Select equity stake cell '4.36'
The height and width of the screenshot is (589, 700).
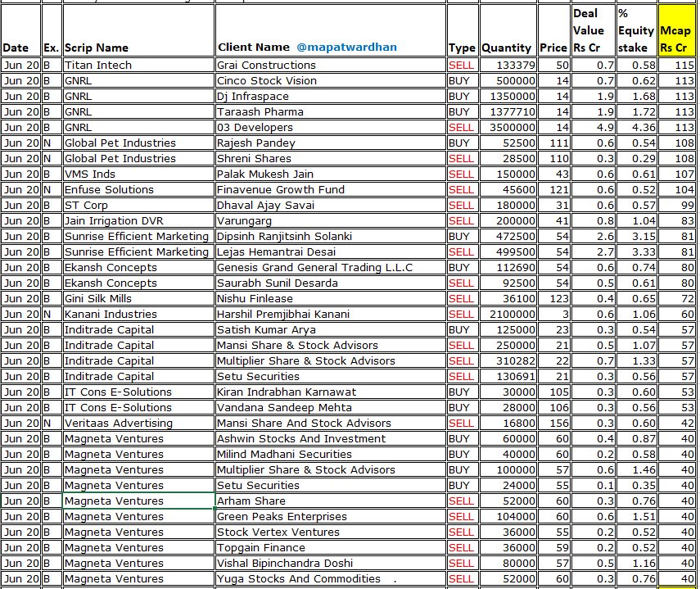637,128
